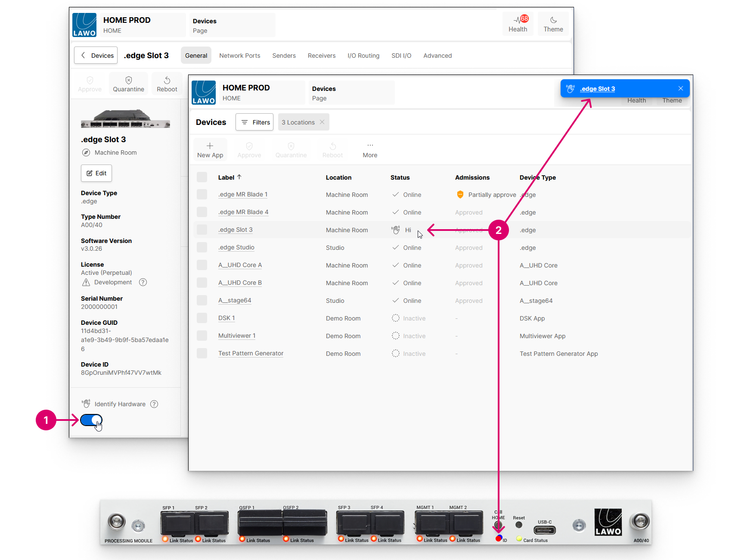Image resolution: width=732 pixels, height=560 pixels.
Task: Click help icon beside Identify Hardware
Action: pyautogui.click(x=154, y=404)
